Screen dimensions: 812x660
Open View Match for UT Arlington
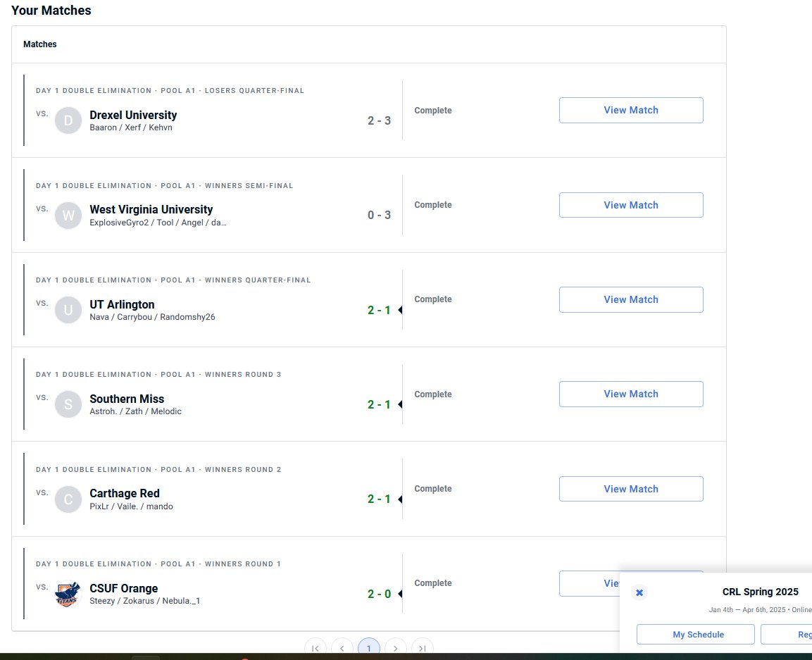pos(631,299)
